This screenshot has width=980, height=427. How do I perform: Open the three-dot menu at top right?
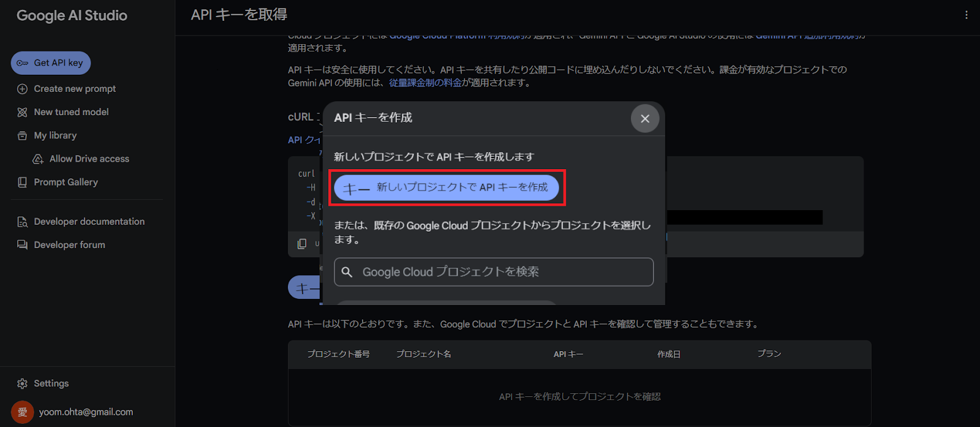pos(966,15)
